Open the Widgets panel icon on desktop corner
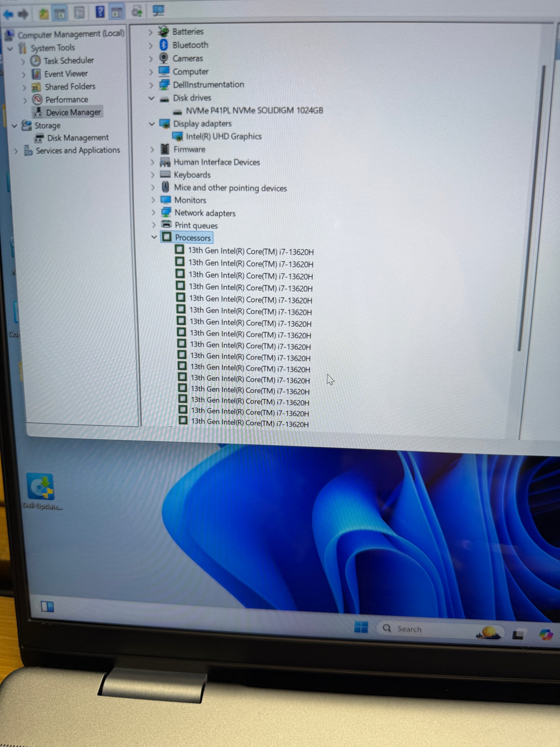The width and height of the screenshot is (560, 747). click(47, 607)
